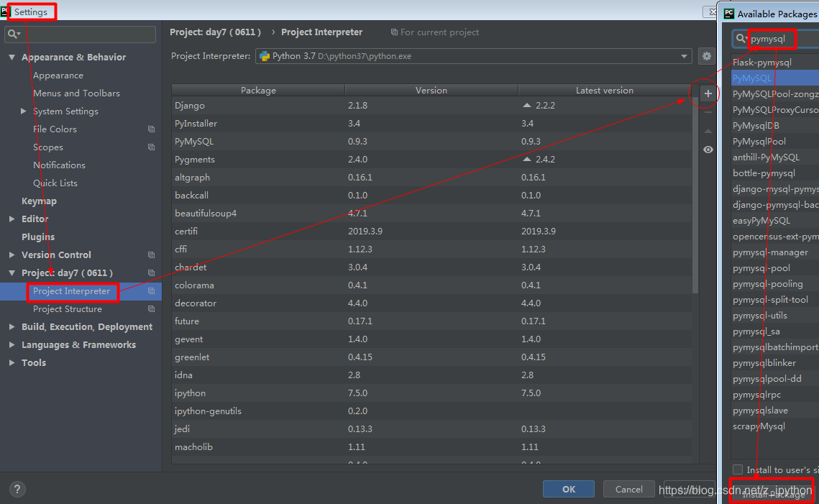This screenshot has height=504, width=819.
Task: Select macholib package row
Action: pyautogui.click(x=431, y=447)
